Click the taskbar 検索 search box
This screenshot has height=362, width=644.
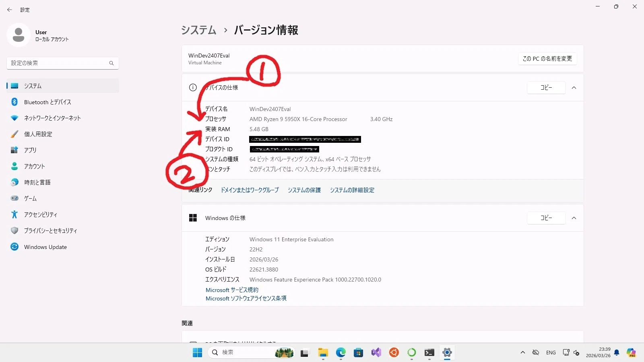251,352
